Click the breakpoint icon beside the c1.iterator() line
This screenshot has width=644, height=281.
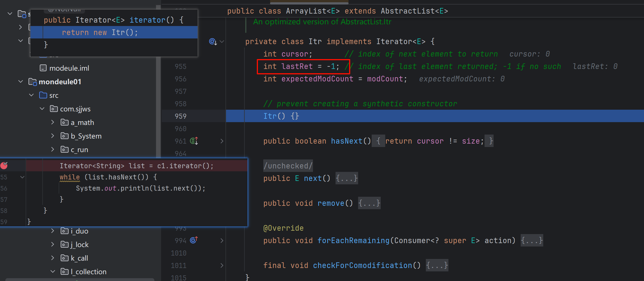click(x=4, y=165)
